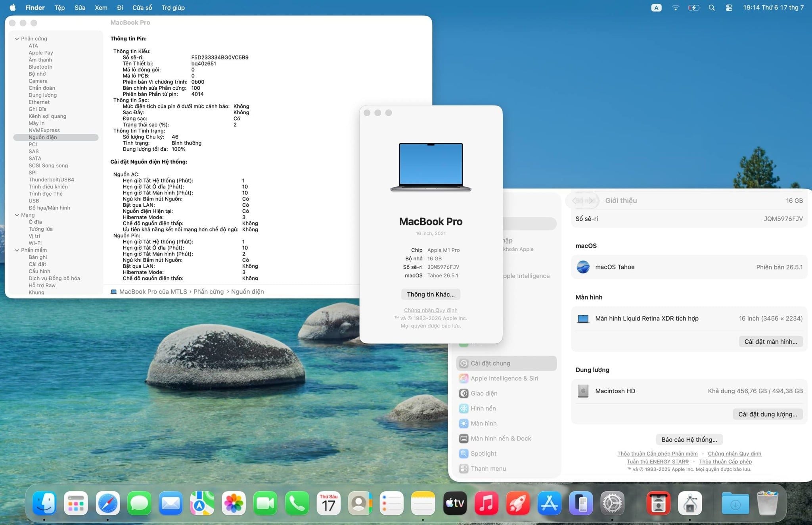Screen dimensions: 812x525
Task: Select NVMExpress in the hardware list
Action: 44,130
